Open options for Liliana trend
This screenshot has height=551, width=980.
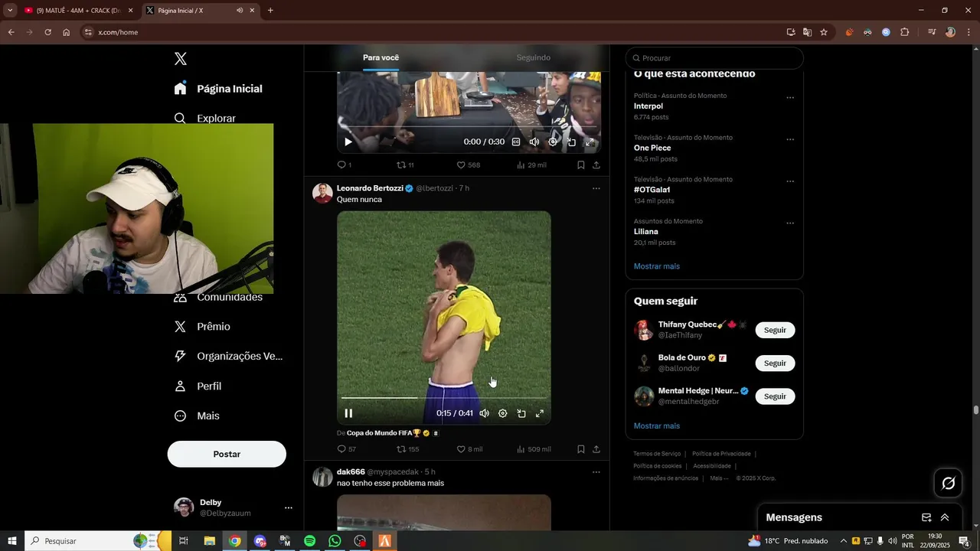pos(790,223)
